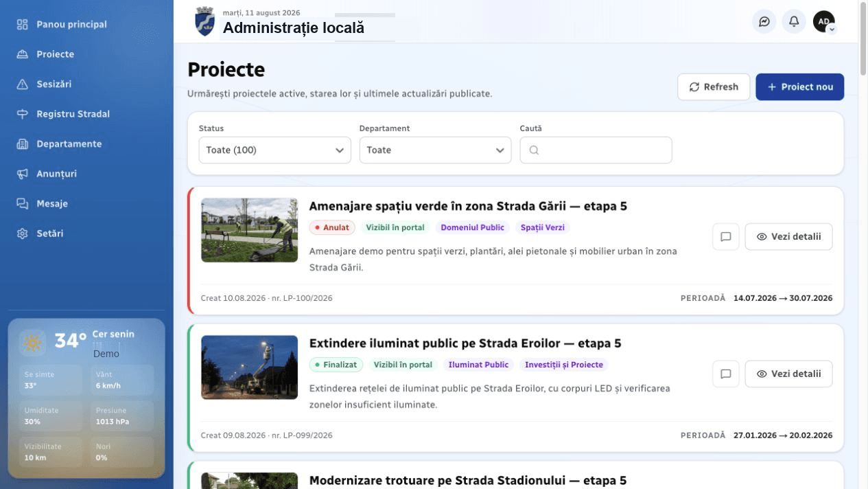Open comments for the Strada Eroilor project
Screen dimensions: 868x489
point(726,374)
